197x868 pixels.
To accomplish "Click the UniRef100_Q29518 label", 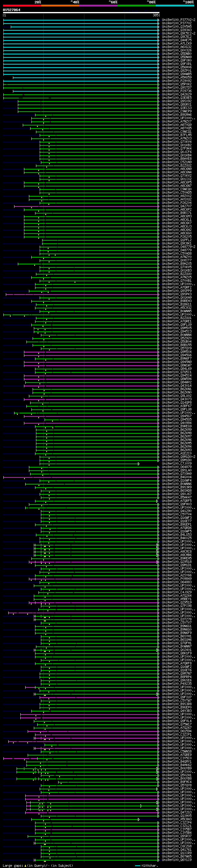I will tap(177, 562).
